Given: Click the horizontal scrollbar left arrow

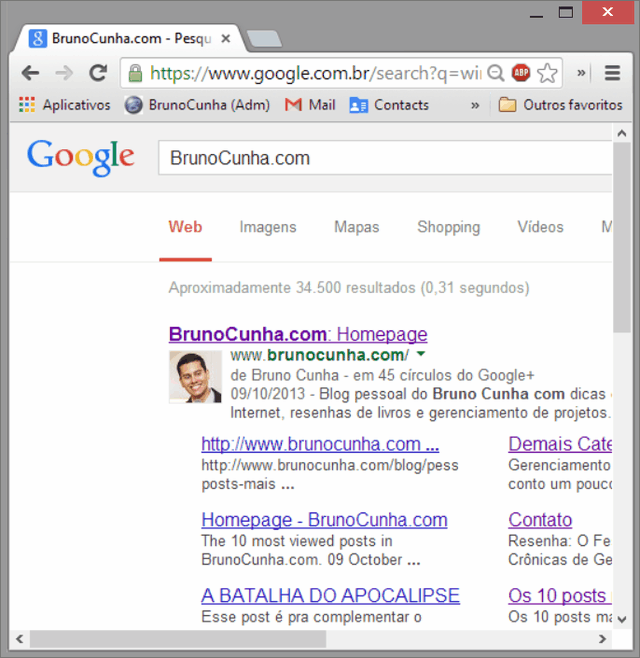Looking at the screenshot, I should [x=19, y=639].
